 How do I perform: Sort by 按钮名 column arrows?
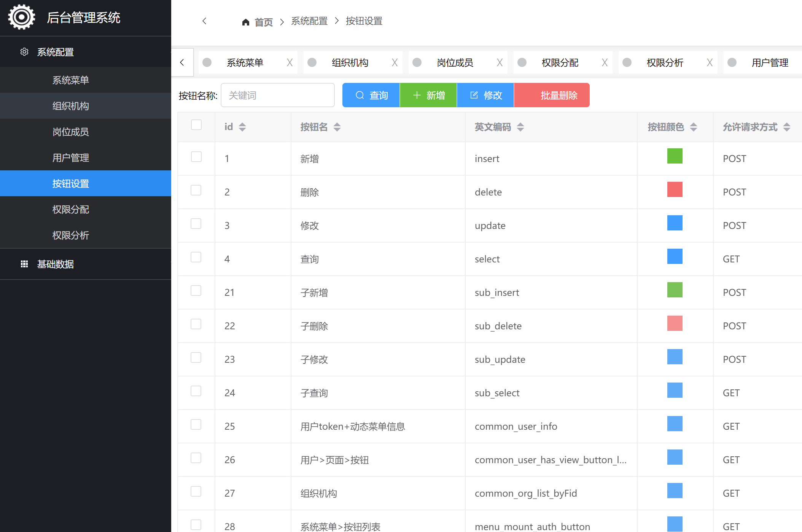click(337, 127)
